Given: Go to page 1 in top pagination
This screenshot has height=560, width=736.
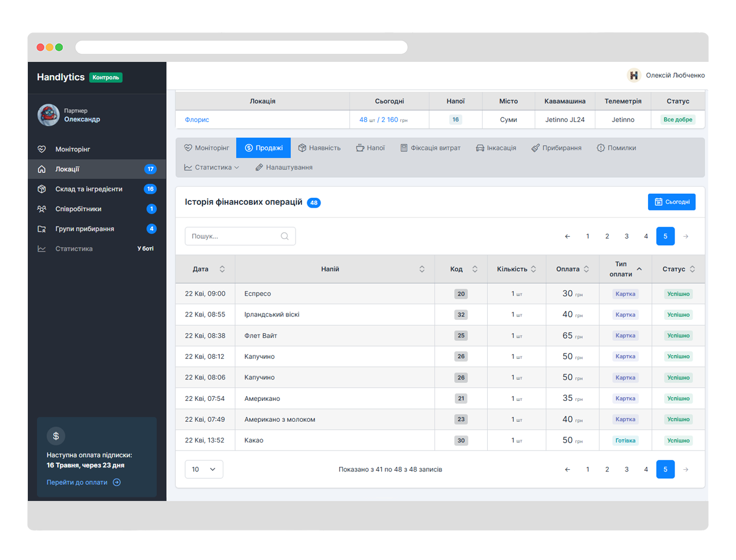Looking at the screenshot, I should pyautogui.click(x=588, y=236).
